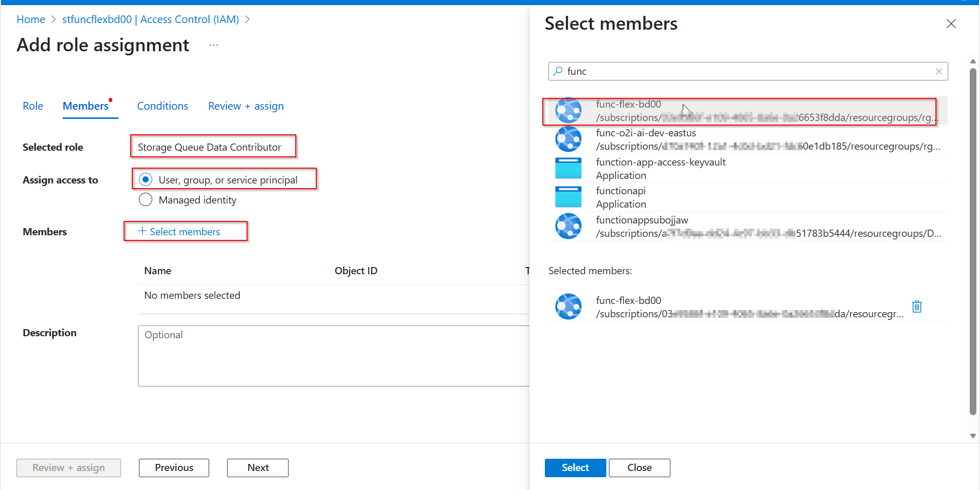Click the member search input field
The height and width of the screenshot is (490, 980).
click(748, 71)
